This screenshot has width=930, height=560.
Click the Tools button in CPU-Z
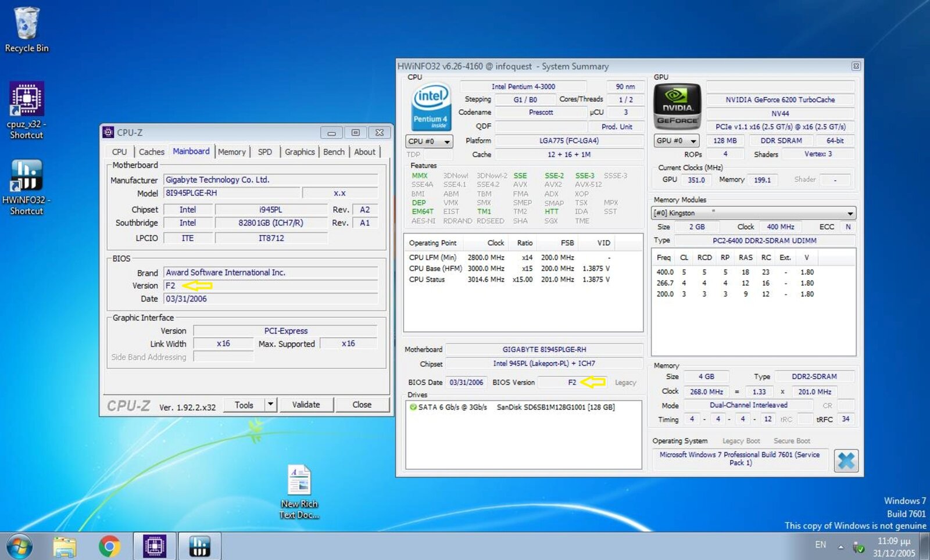point(244,405)
